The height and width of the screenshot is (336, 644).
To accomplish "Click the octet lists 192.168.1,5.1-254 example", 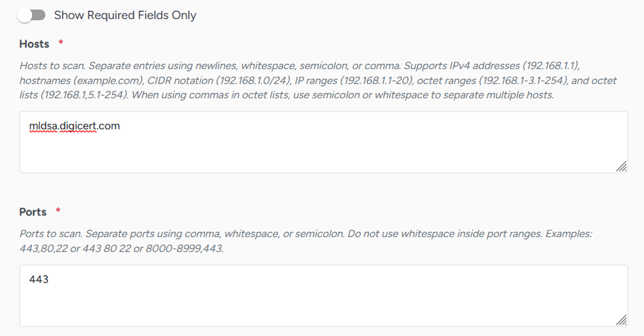I will (x=84, y=95).
